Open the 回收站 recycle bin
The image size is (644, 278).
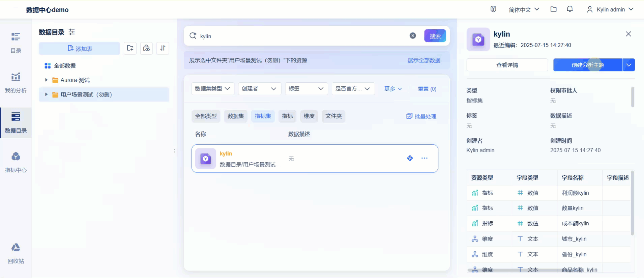tap(16, 253)
